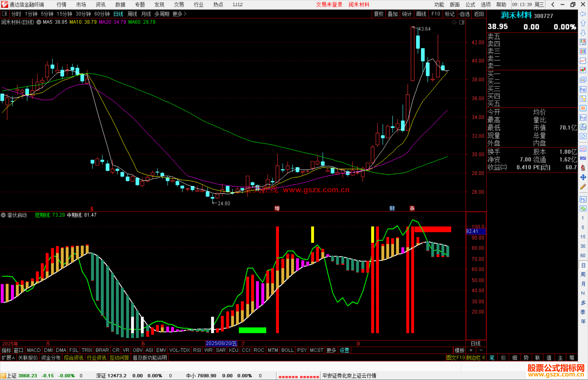This screenshot has height=380, width=588.
Task: Click the 财 marker on price chart
Action: (x=392, y=208)
